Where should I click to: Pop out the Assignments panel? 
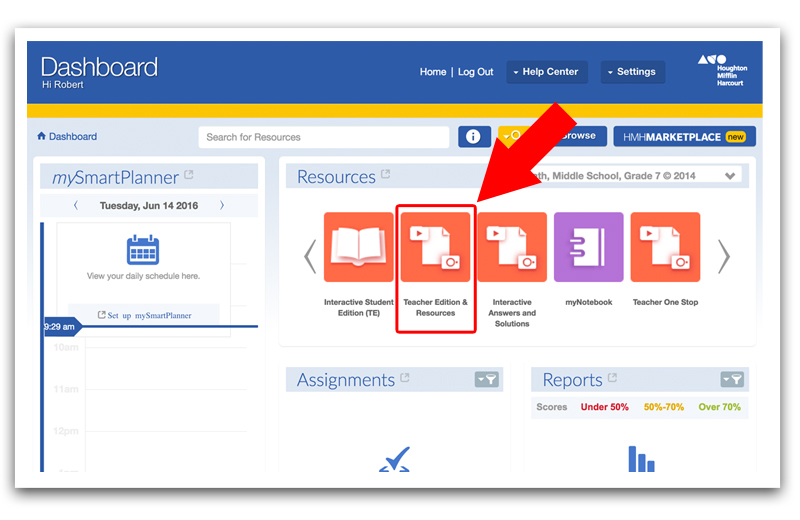[405, 378]
